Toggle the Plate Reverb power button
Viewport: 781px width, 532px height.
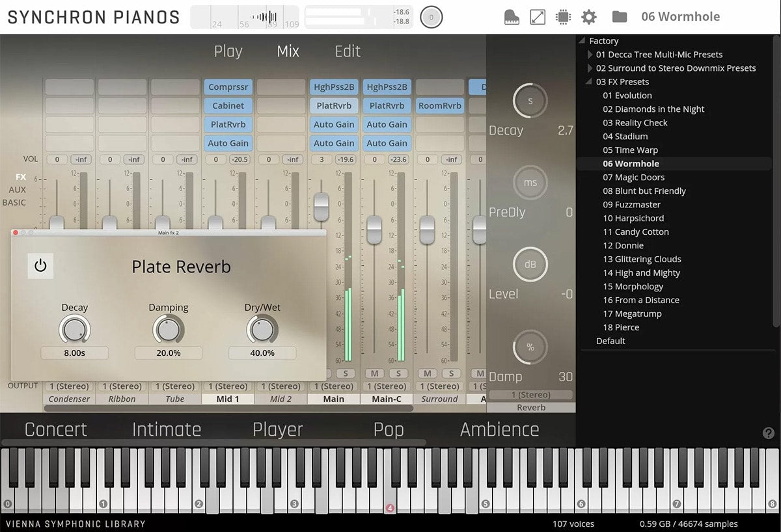point(40,266)
